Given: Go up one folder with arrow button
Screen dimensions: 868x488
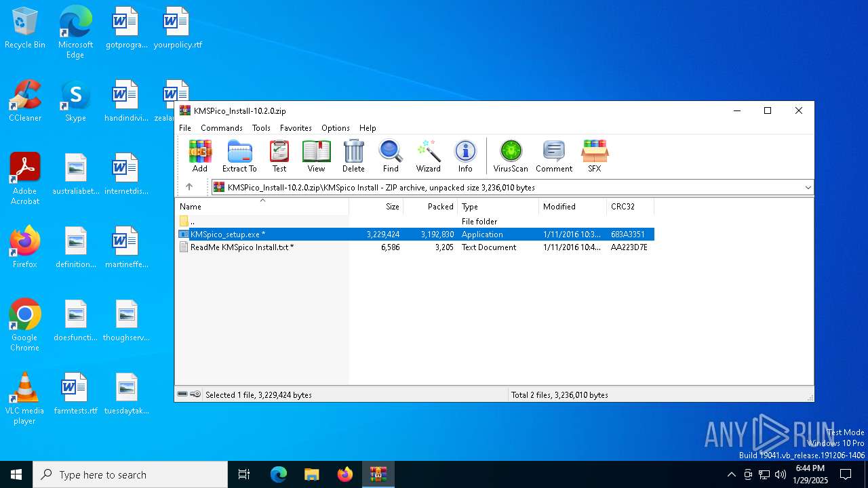Looking at the screenshot, I should pos(189,187).
